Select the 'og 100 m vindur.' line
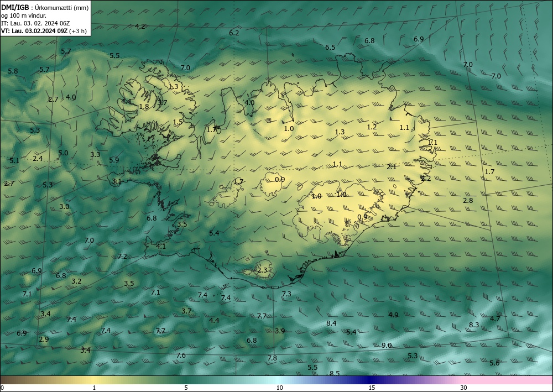 [24, 15]
